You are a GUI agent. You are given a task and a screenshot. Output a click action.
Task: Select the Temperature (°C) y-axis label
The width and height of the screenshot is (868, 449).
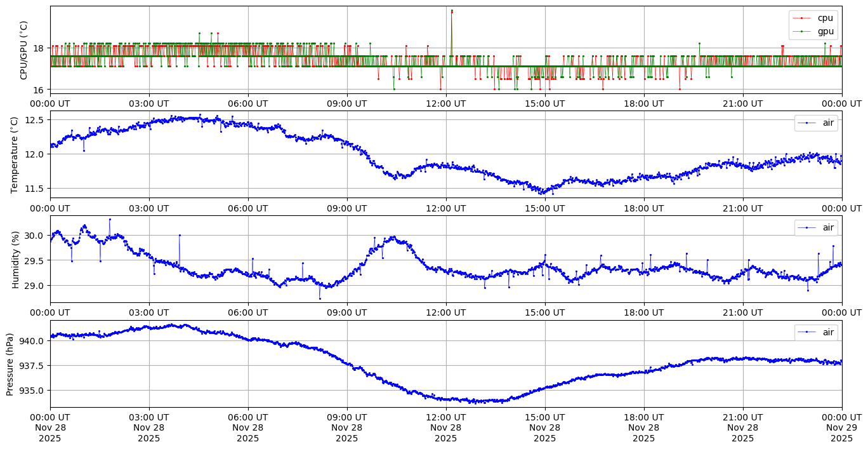click(15, 154)
